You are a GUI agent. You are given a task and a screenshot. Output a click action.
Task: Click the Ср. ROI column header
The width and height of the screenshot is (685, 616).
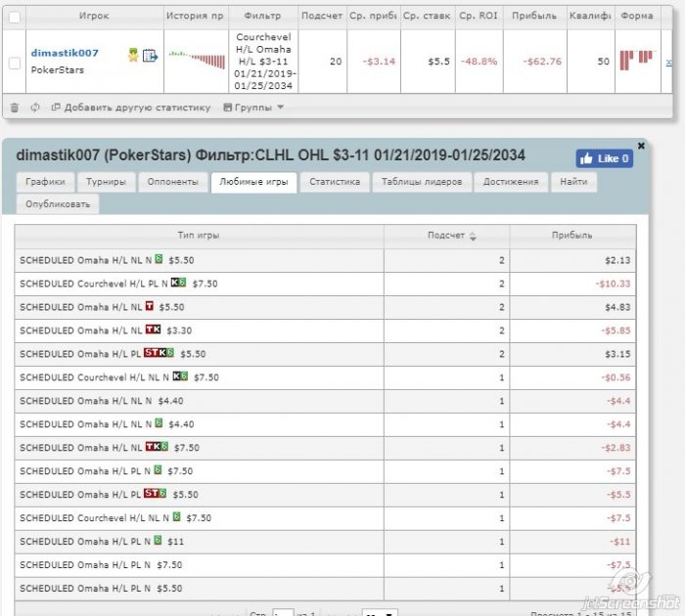click(x=479, y=17)
